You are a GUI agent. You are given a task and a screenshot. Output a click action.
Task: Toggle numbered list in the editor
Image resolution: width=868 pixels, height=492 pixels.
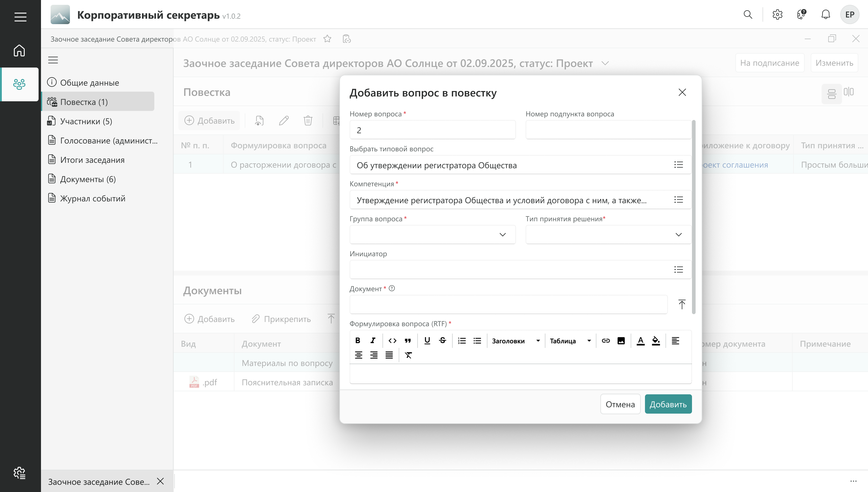pos(462,341)
